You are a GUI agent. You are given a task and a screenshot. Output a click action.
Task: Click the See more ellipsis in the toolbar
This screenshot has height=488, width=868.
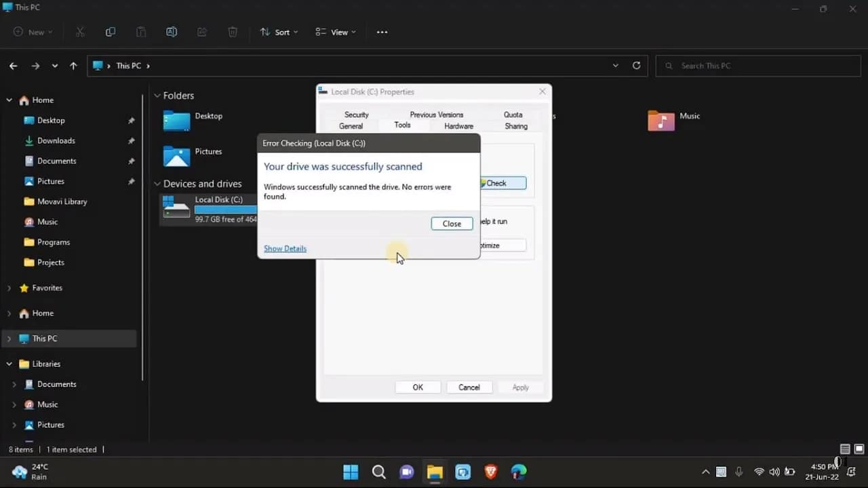[x=382, y=32]
